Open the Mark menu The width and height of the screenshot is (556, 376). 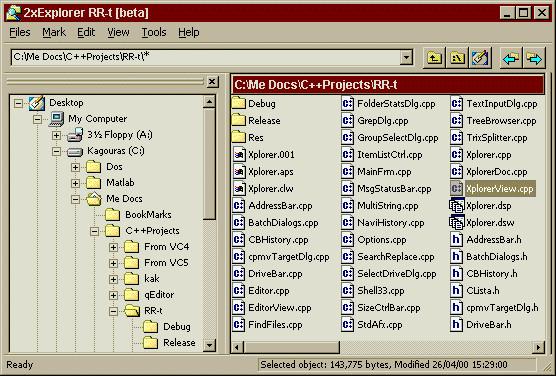coord(54,32)
